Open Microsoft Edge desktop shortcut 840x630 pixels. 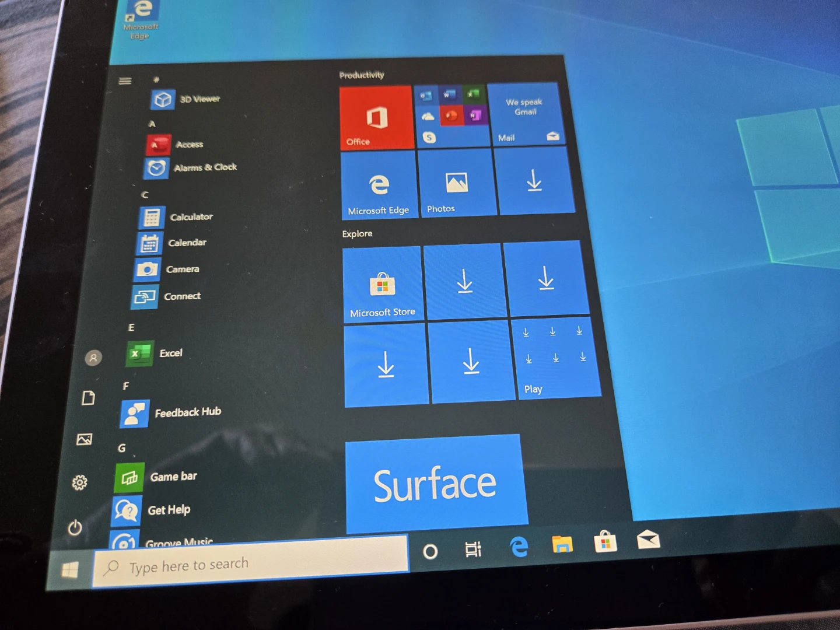pyautogui.click(x=141, y=20)
